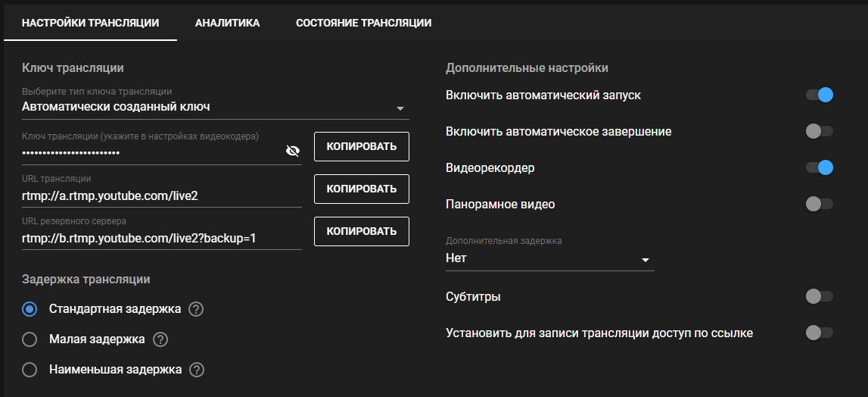
Task: Enable Панорамное видео switch
Action: pos(820,204)
